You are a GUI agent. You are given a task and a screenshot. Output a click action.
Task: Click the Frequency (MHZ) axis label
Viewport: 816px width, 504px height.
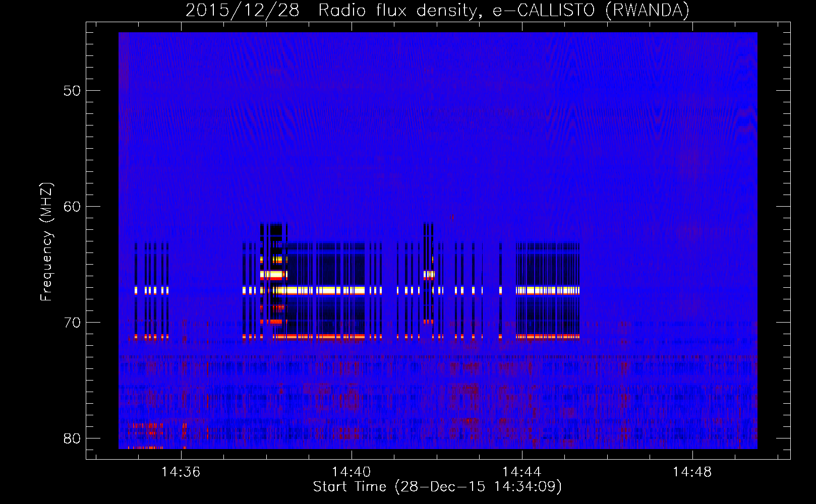(x=46, y=242)
